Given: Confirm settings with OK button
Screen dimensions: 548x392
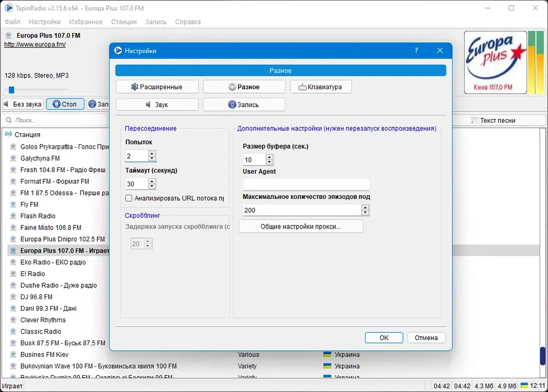Looking at the screenshot, I should pos(384,338).
